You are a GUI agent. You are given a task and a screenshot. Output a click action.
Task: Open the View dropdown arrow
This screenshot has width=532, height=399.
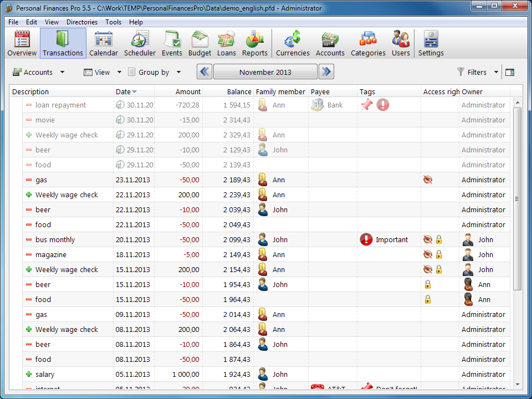pyautogui.click(x=119, y=72)
